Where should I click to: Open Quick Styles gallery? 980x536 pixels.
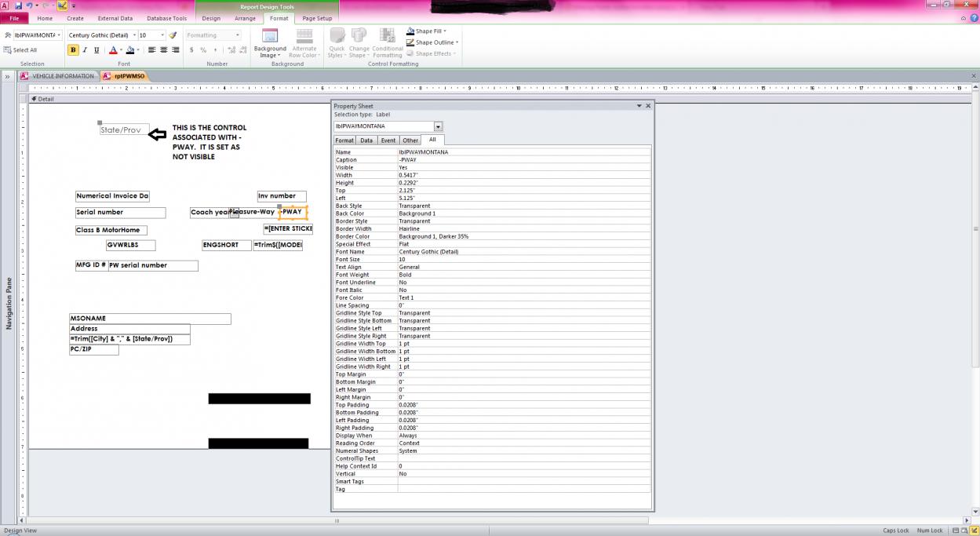337,43
